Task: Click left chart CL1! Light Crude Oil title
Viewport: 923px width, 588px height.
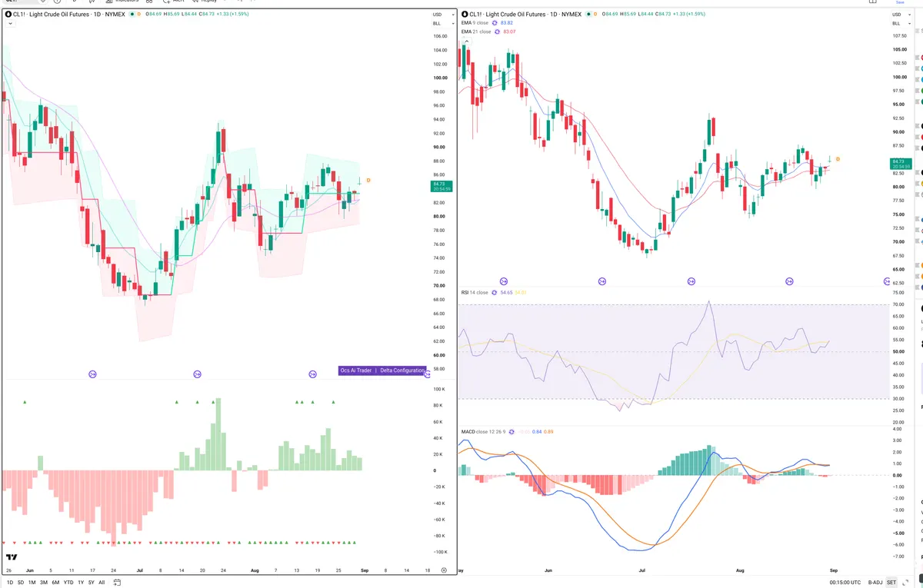Action: click(x=71, y=14)
